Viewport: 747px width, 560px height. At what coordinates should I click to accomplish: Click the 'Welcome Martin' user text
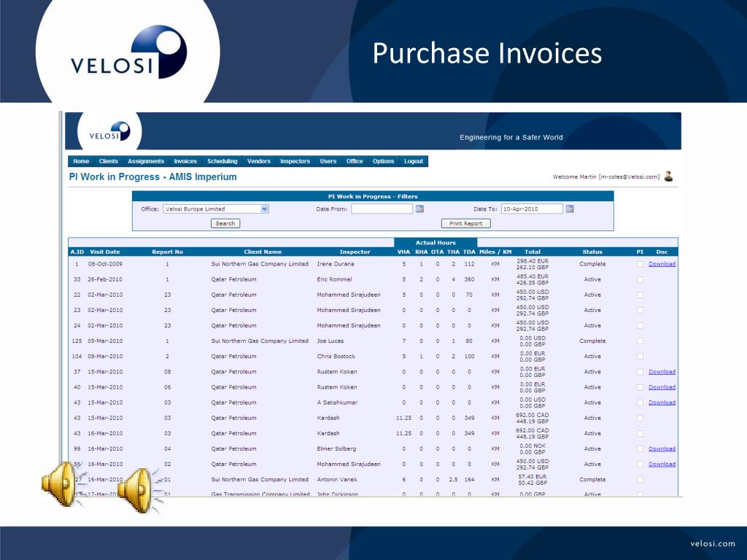tap(606, 176)
